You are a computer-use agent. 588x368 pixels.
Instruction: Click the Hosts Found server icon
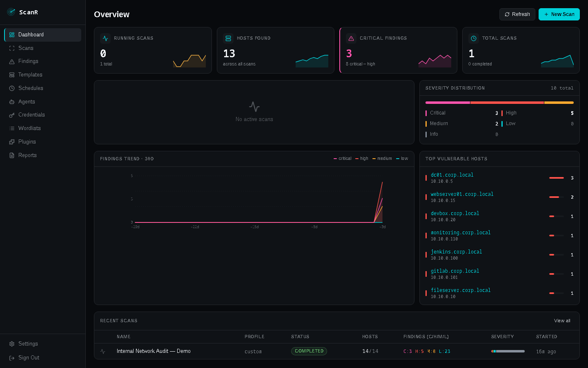pos(228,38)
